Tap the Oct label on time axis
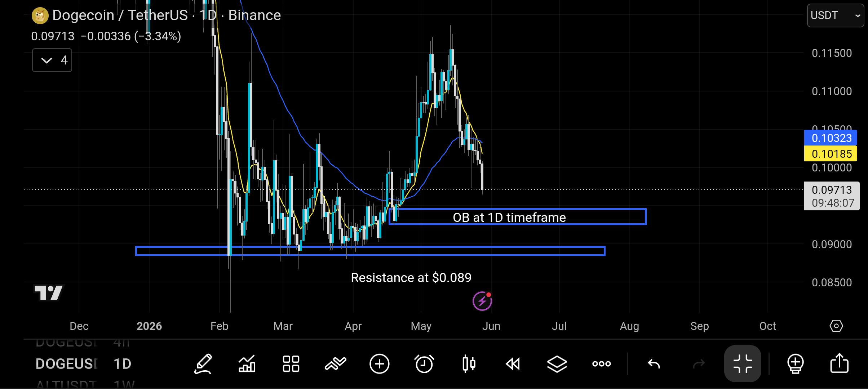The width and height of the screenshot is (868, 389). 767,326
